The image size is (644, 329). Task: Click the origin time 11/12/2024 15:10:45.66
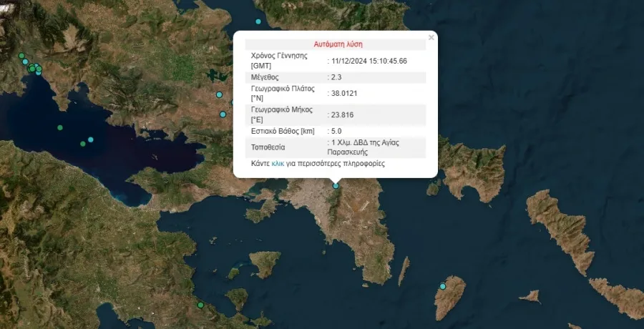[x=369, y=62]
